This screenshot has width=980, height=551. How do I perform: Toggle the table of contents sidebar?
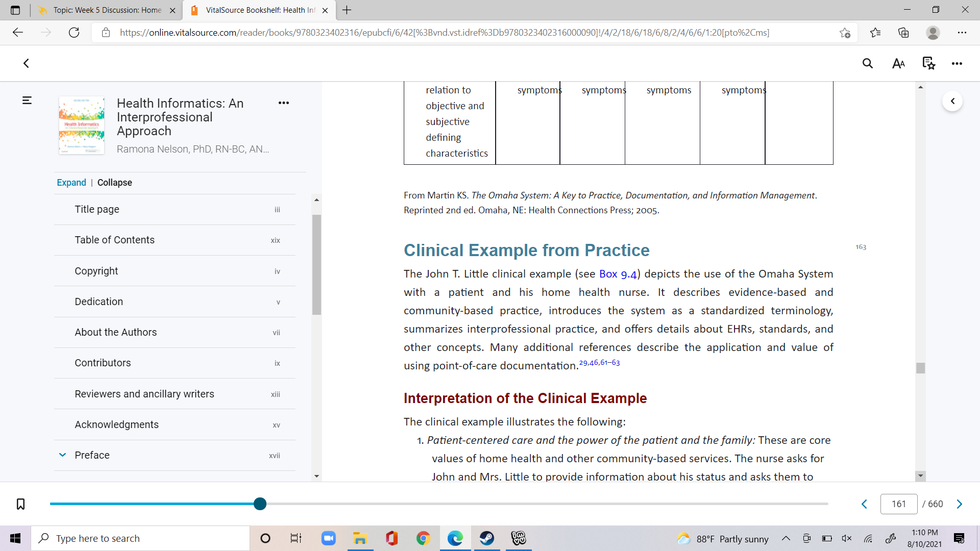tap(27, 101)
